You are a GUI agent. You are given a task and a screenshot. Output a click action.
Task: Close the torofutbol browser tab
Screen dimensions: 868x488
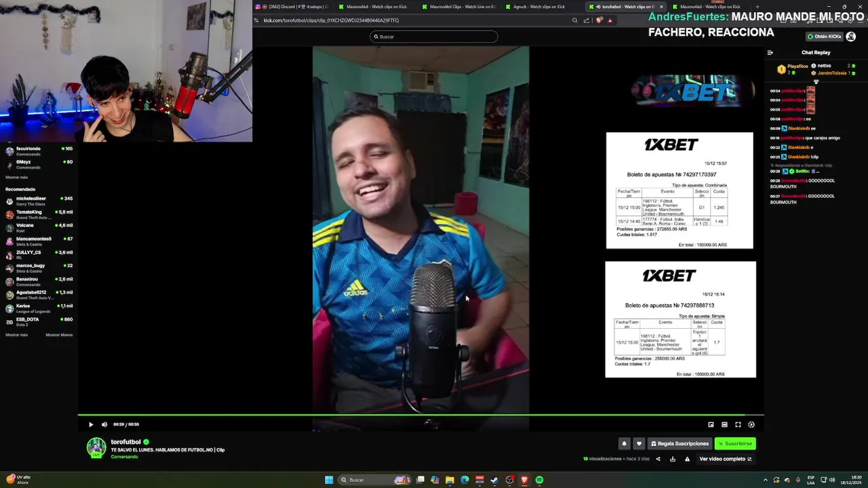pyautogui.click(x=661, y=7)
